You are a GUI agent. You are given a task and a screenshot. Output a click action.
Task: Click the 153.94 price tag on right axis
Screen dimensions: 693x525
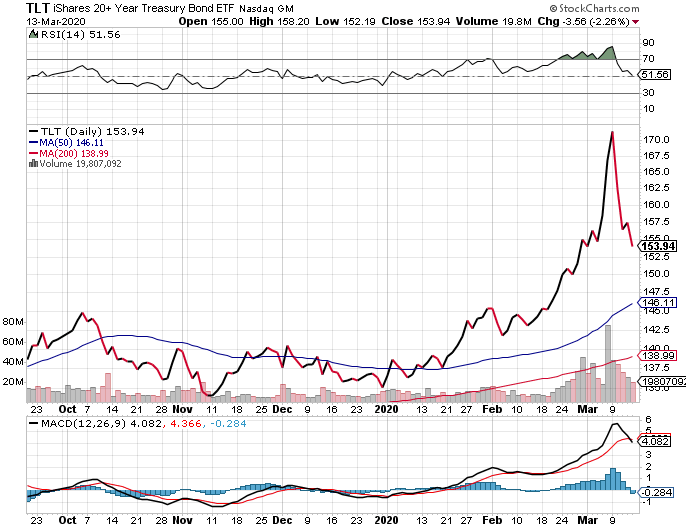point(658,246)
